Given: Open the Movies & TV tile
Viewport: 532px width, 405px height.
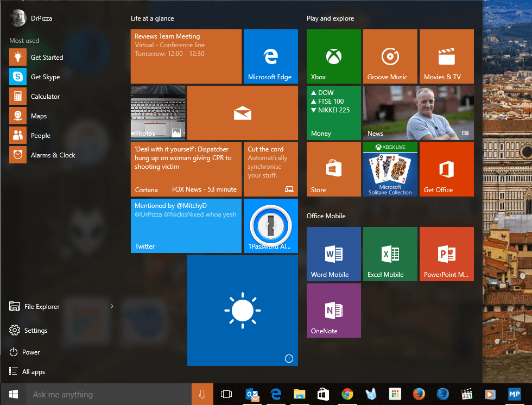Looking at the screenshot, I should coord(446,56).
